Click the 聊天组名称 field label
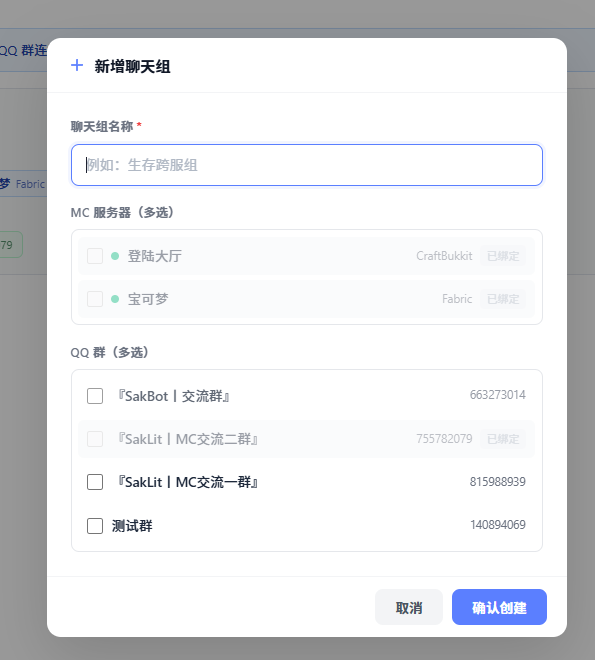The width and height of the screenshot is (595, 660). 102,126
